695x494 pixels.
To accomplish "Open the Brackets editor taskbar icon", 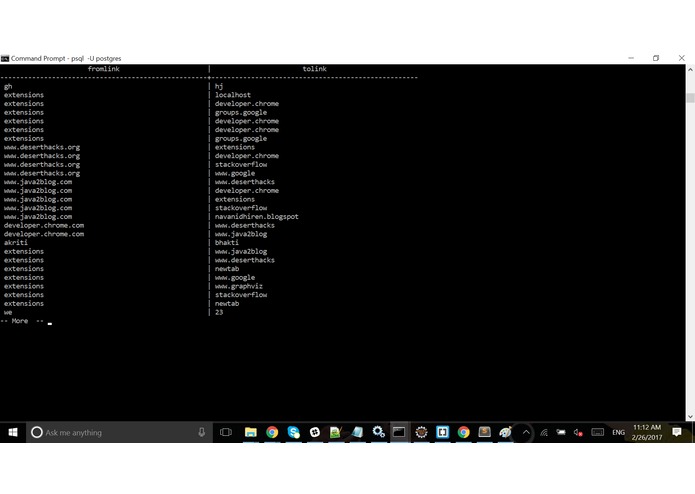I will pos(442,432).
